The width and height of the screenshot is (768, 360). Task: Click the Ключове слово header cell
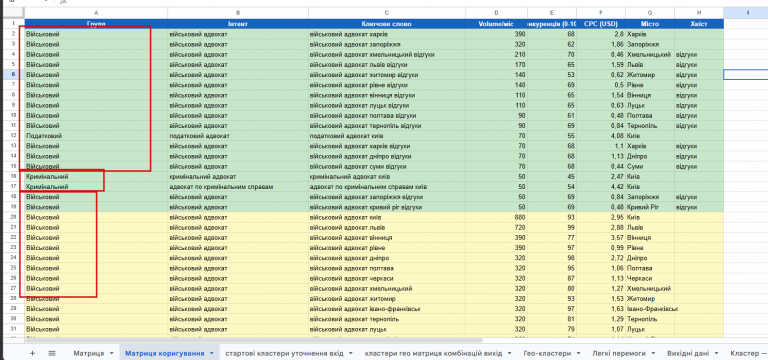387,24
